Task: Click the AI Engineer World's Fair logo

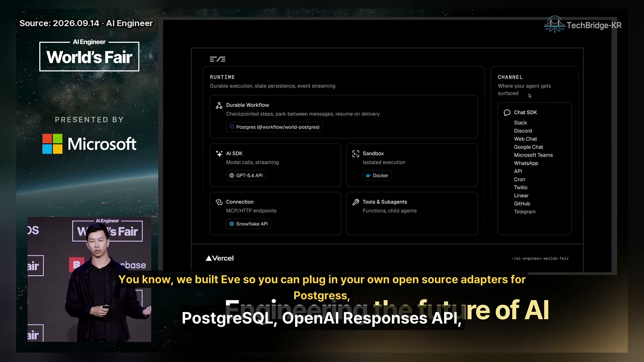Action: [89, 55]
